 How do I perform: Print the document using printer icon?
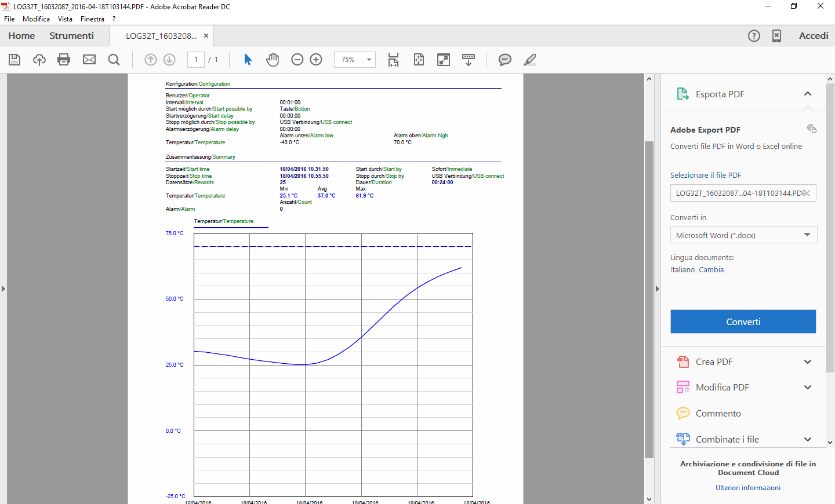pyautogui.click(x=64, y=60)
